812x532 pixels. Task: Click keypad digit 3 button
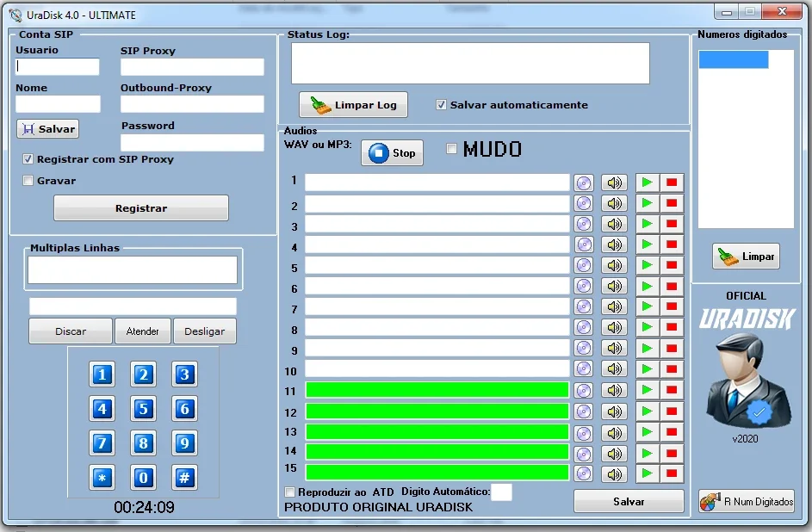(185, 374)
